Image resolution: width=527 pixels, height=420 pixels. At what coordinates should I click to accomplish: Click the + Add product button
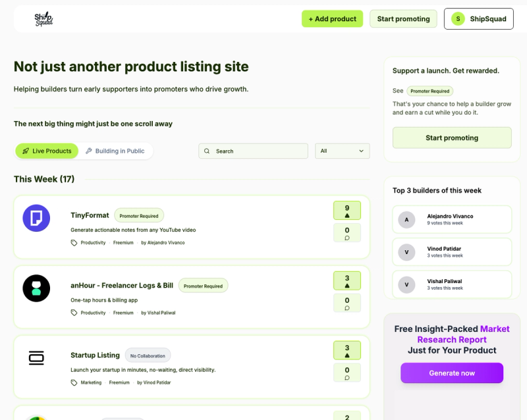pyautogui.click(x=332, y=19)
